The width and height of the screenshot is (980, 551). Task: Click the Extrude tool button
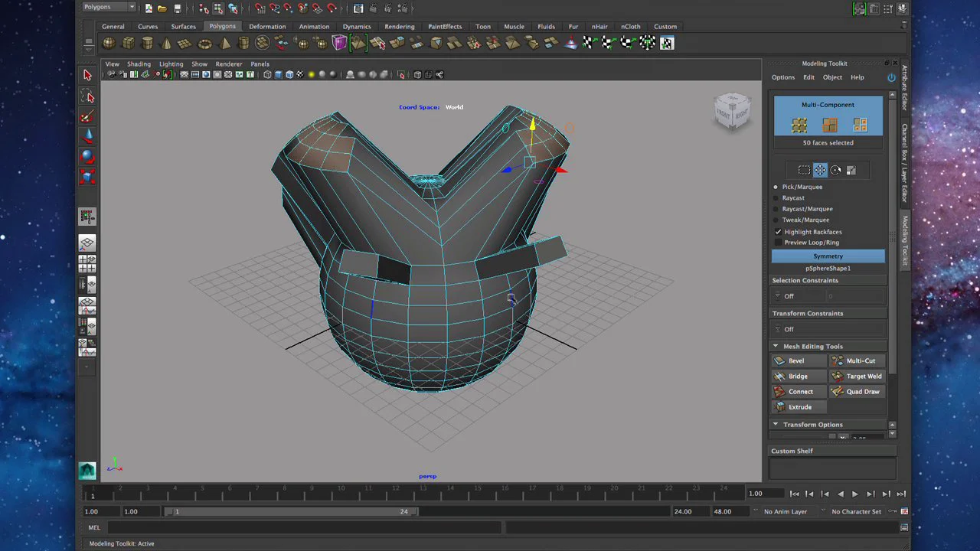point(799,406)
